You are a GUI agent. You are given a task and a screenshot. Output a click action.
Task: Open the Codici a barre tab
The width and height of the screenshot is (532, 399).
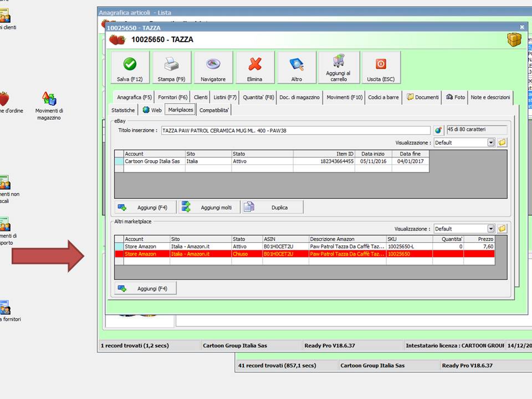(x=383, y=98)
